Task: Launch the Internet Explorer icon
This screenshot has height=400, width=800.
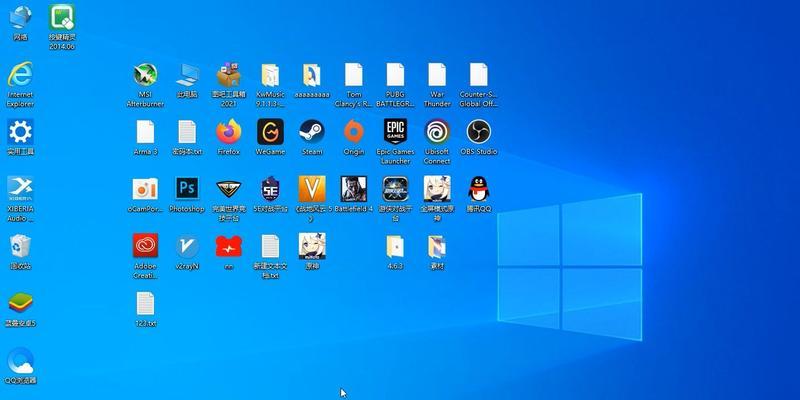Action: (x=20, y=74)
